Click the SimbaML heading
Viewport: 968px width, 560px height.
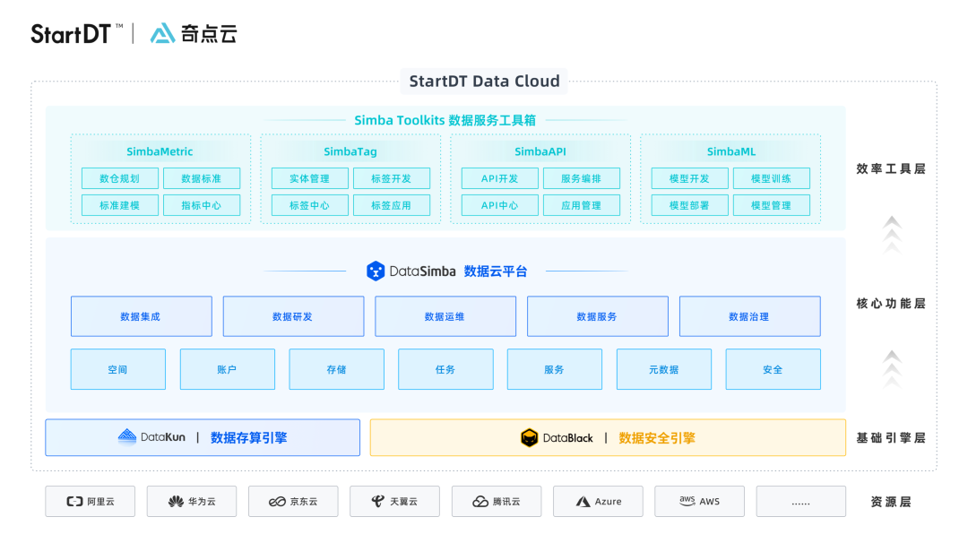(731, 151)
